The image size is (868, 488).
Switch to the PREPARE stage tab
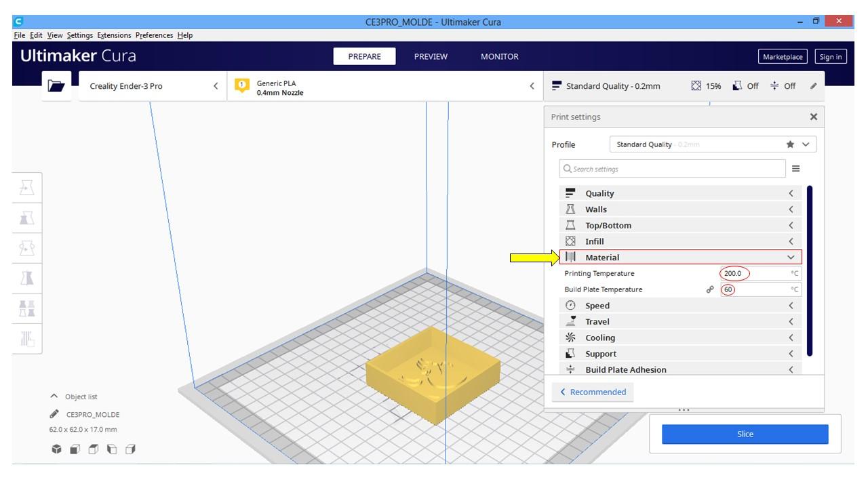click(x=364, y=57)
